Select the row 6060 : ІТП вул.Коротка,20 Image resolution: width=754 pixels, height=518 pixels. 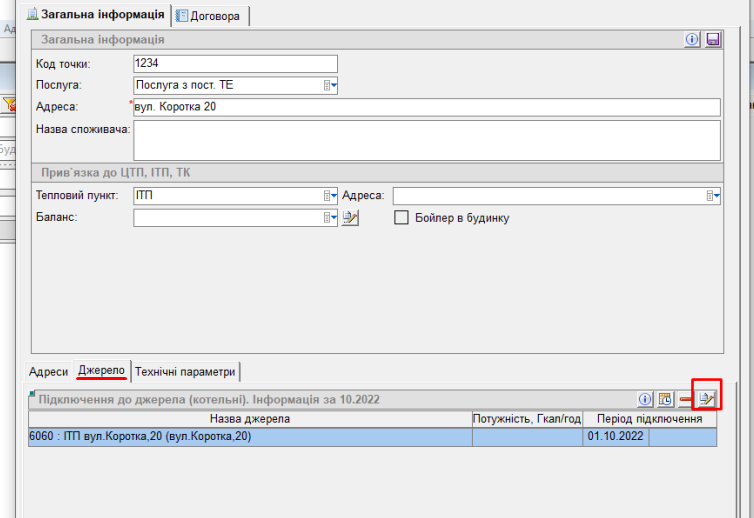pos(250,437)
